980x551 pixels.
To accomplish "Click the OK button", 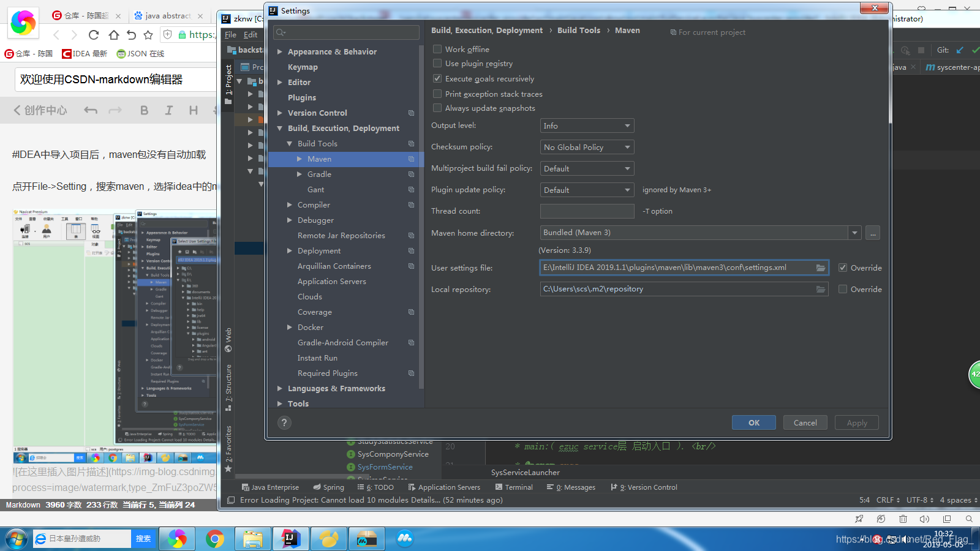I will 754,422.
